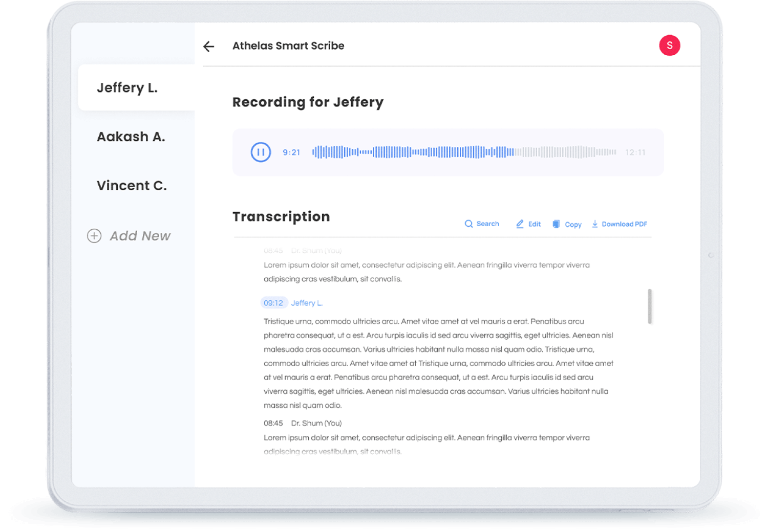This screenshot has width=768, height=532.
Task: Jump to the lower 08:45 timestamp
Action: click(273, 423)
